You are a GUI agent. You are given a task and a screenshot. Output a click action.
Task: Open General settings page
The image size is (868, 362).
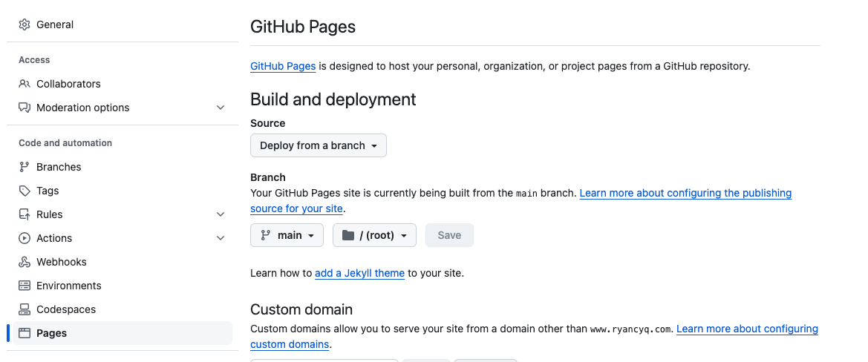pos(123,24)
